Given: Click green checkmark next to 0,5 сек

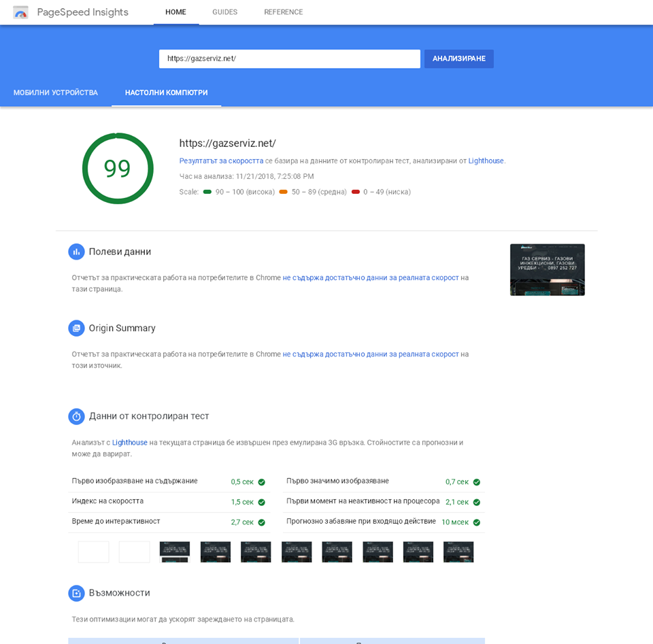Looking at the screenshot, I should click(x=262, y=482).
